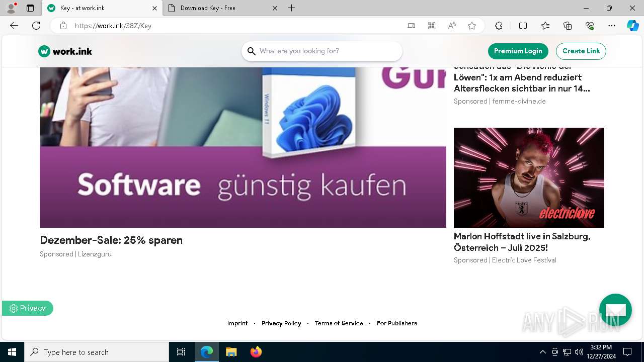Screen dimensions: 644x362
Task: Open the notification center icon
Action: (x=627, y=352)
